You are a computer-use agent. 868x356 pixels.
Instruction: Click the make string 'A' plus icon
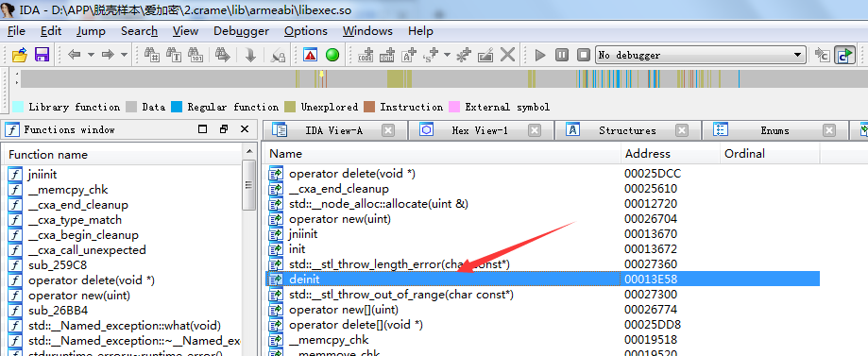tap(409, 55)
